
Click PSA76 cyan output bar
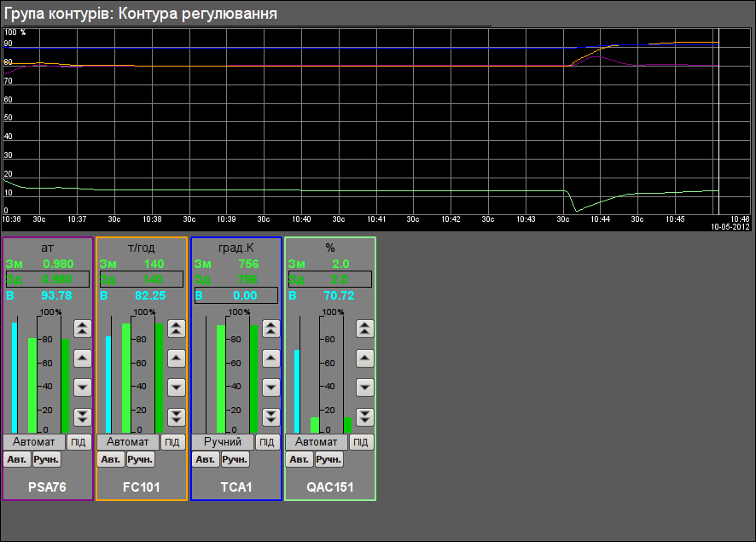pos(15,377)
